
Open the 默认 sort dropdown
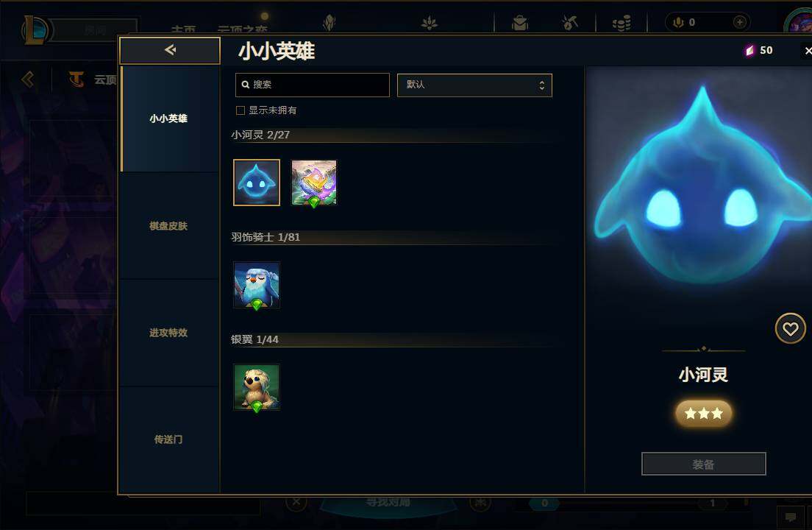(474, 85)
